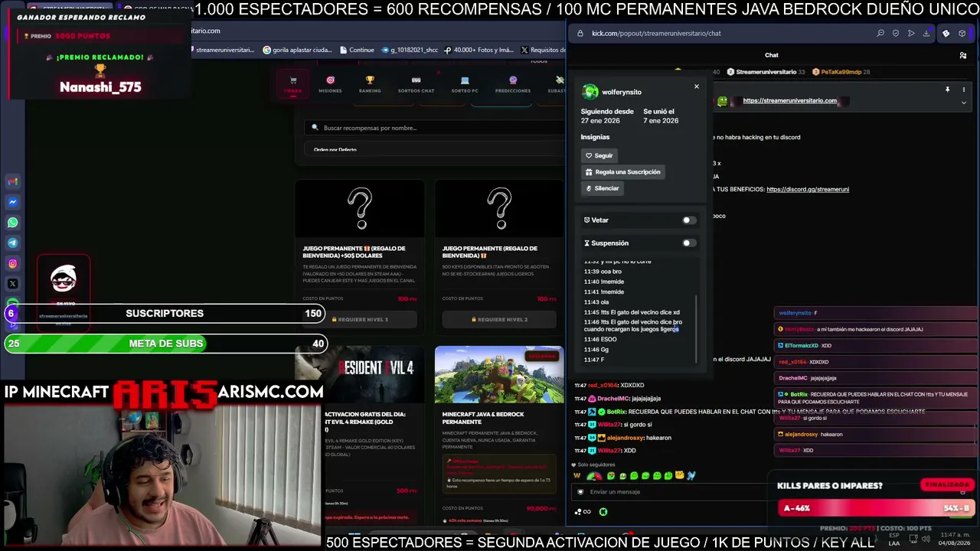The width and height of the screenshot is (980, 551).
Task: Open chat users list icon beside Chat title
Action: pos(963,55)
